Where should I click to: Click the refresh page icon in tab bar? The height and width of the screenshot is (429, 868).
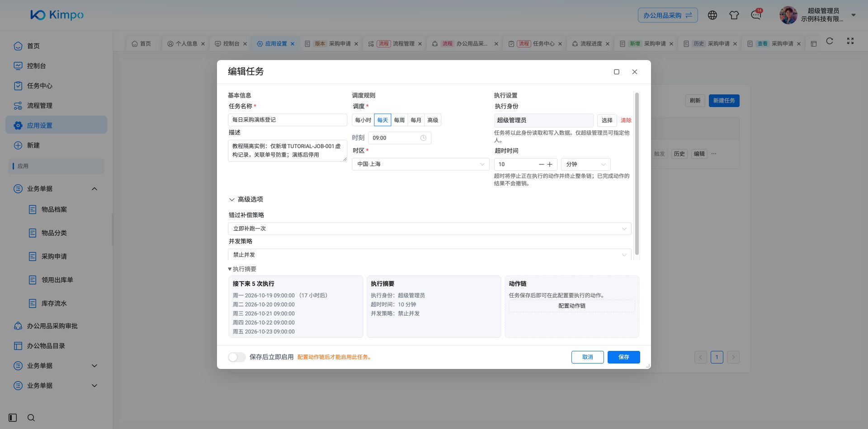tap(830, 41)
